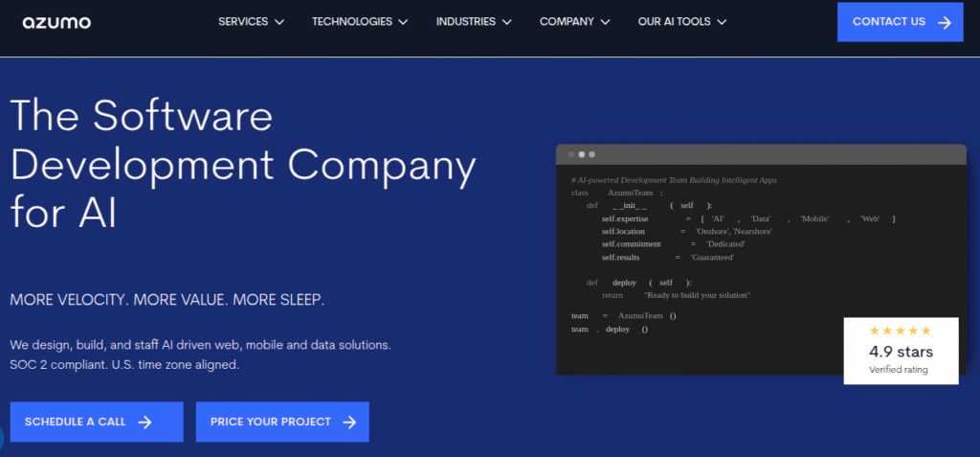The width and height of the screenshot is (980, 457).
Task: Click the first gray dot in code window
Action: click(x=571, y=154)
